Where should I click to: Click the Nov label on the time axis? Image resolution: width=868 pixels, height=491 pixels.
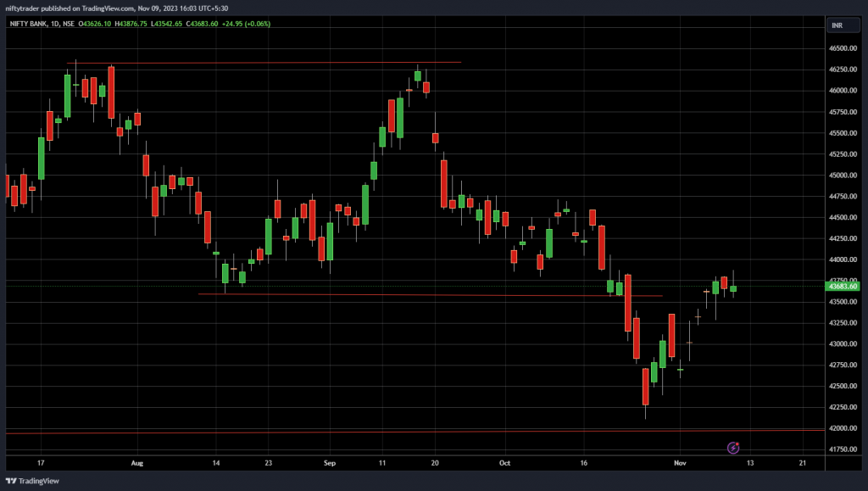[x=681, y=463]
